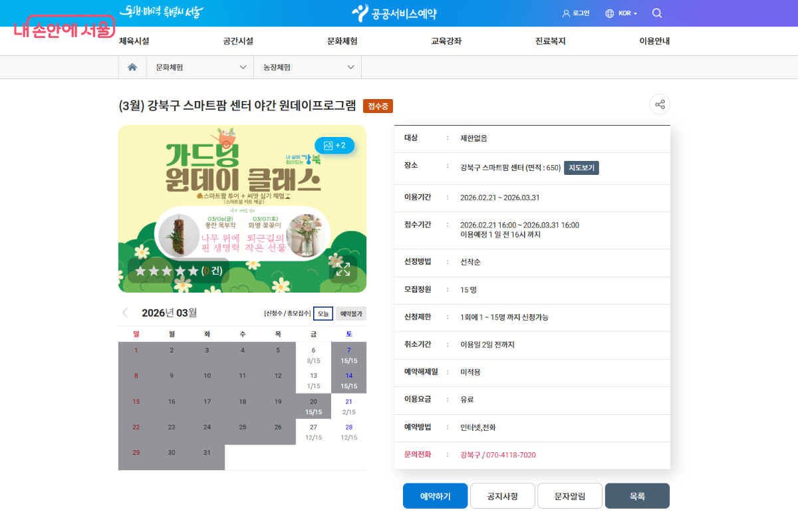Go to previous month with the left chevron

(124, 311)
